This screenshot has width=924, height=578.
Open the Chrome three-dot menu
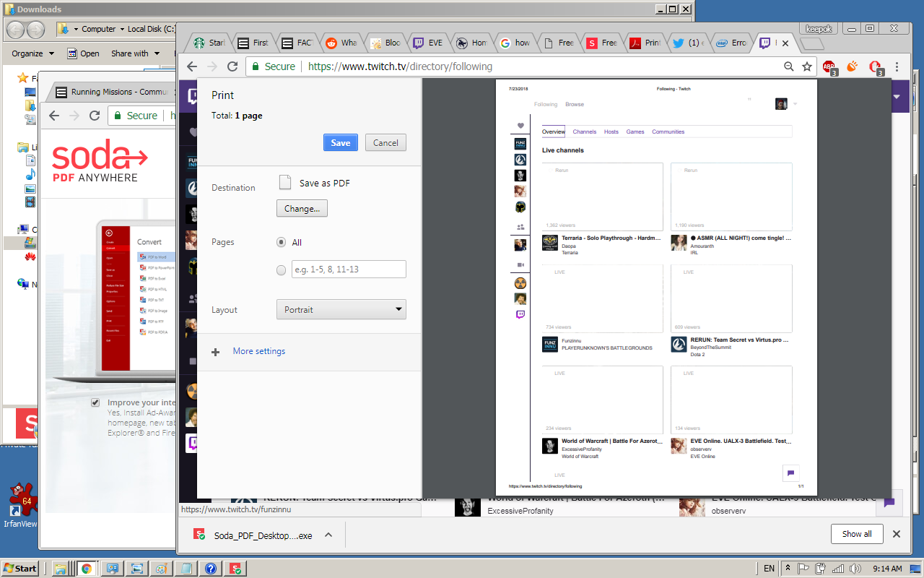click(897, 66)
